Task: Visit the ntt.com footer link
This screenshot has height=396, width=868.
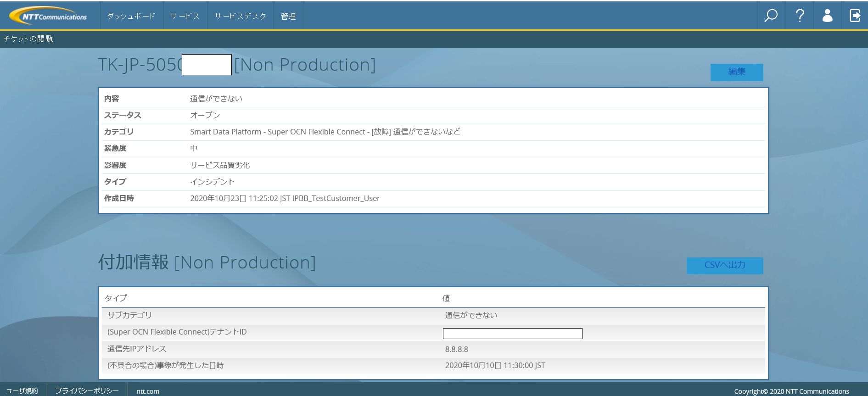Action: [148, 391]
